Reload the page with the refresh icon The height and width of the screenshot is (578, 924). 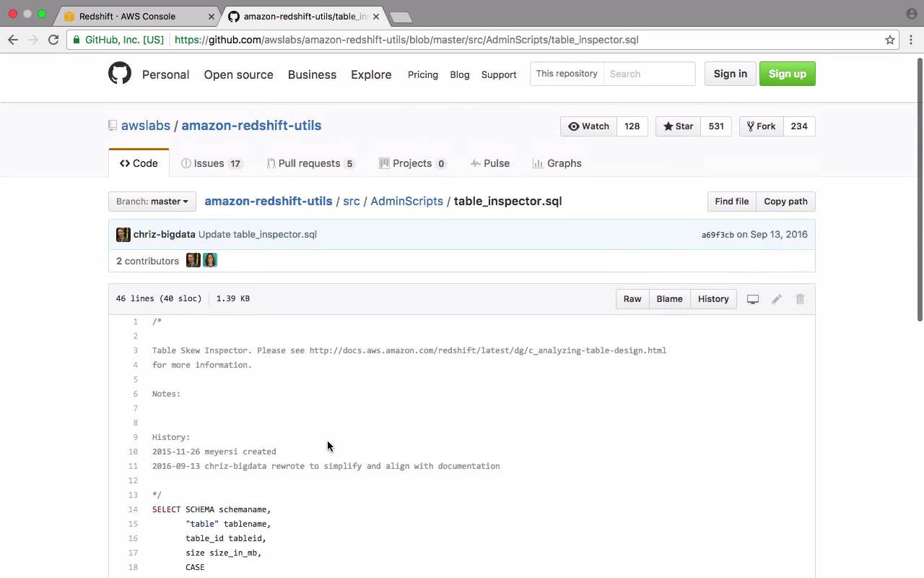point(53,40)
